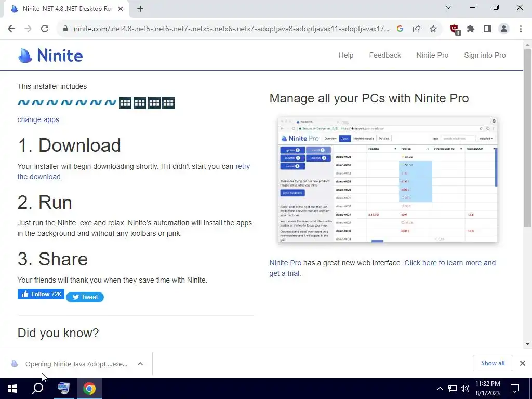Click Show all downloads
Screen dimensions: 532x399
click(x=493, y=363)
